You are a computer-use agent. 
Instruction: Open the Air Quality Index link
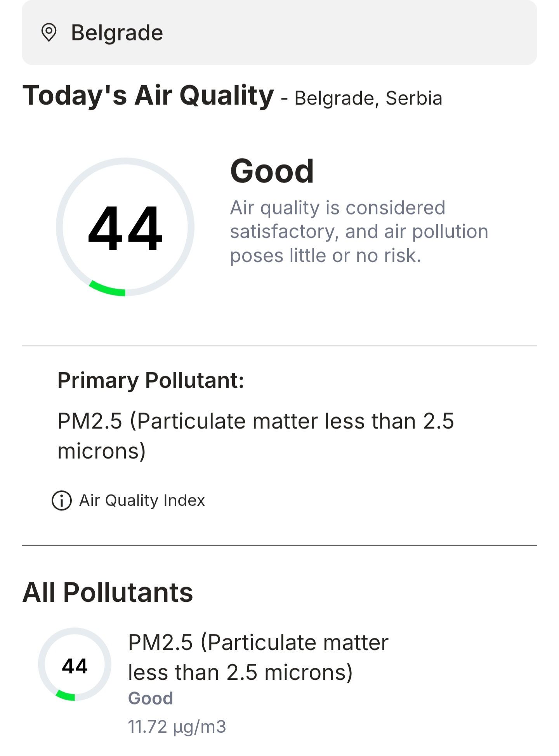142,500
